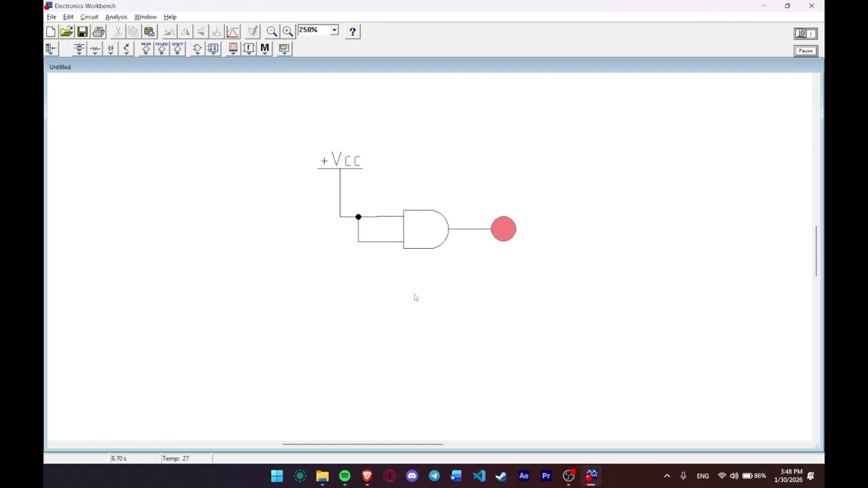Create a new circuit file
The width and height of the screenshot is (868, 488).
coord(51,31)
